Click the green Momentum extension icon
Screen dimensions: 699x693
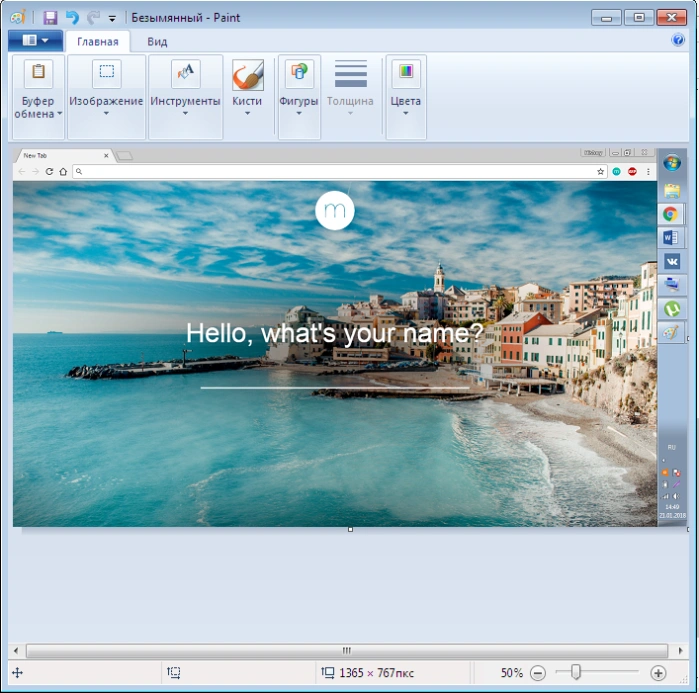617,172
